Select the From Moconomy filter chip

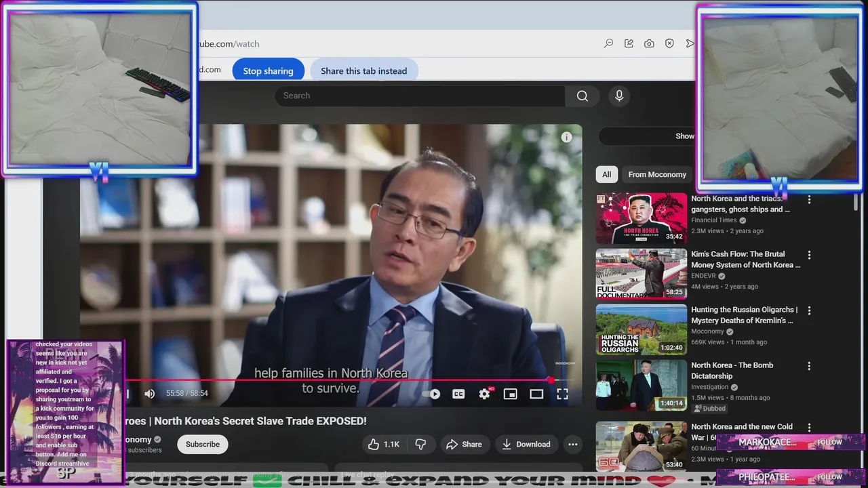656,174
